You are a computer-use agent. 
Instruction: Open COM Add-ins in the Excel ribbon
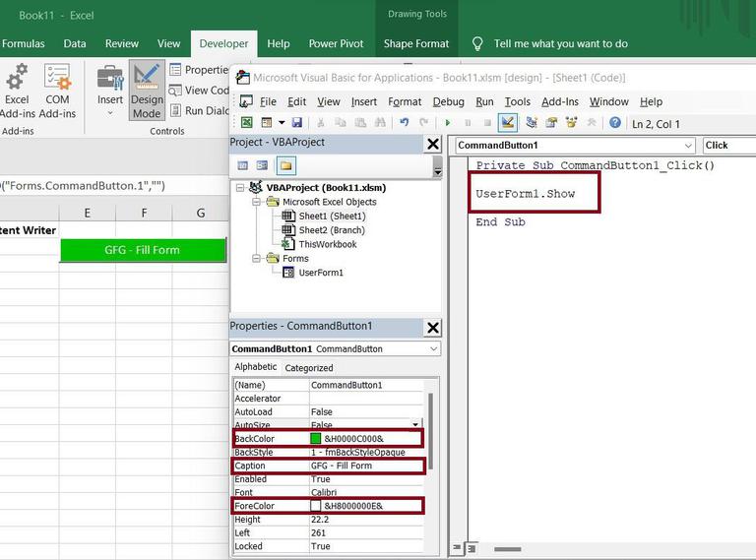point(57,92)
